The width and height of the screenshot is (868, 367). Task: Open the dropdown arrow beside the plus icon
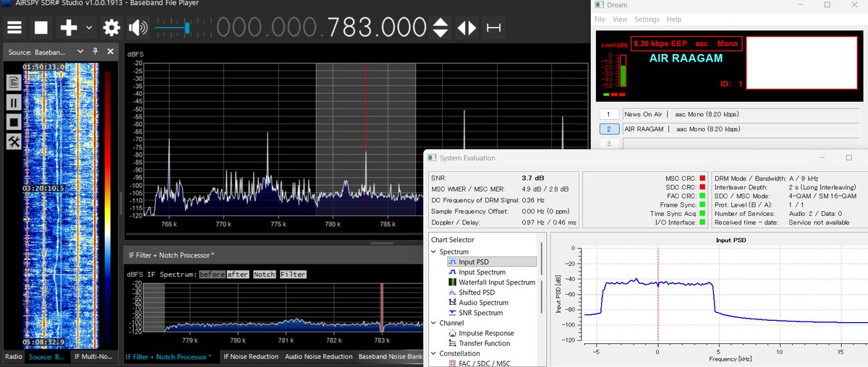pyautogui.click(x=89, y=28)
